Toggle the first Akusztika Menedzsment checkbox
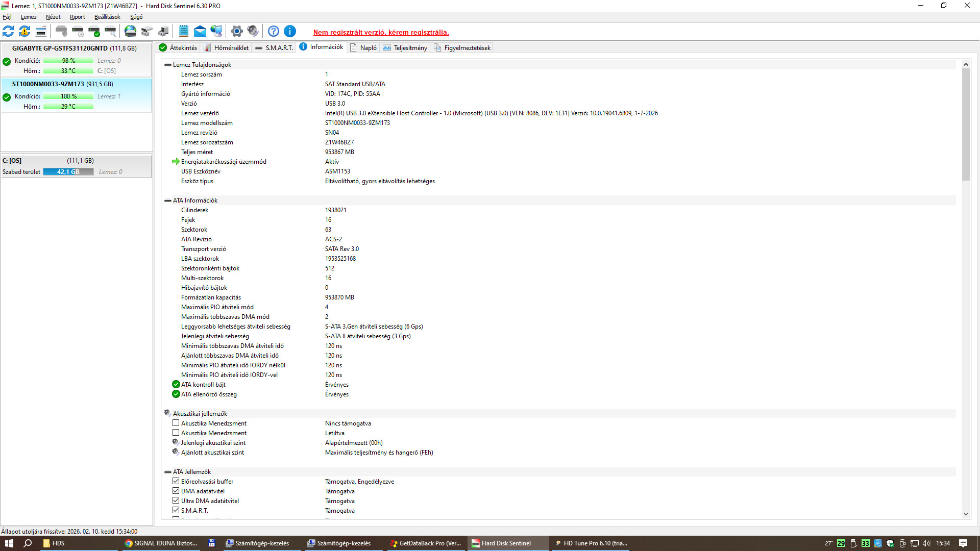Viewport: 980px width, 551px height. tap(176, 423)
